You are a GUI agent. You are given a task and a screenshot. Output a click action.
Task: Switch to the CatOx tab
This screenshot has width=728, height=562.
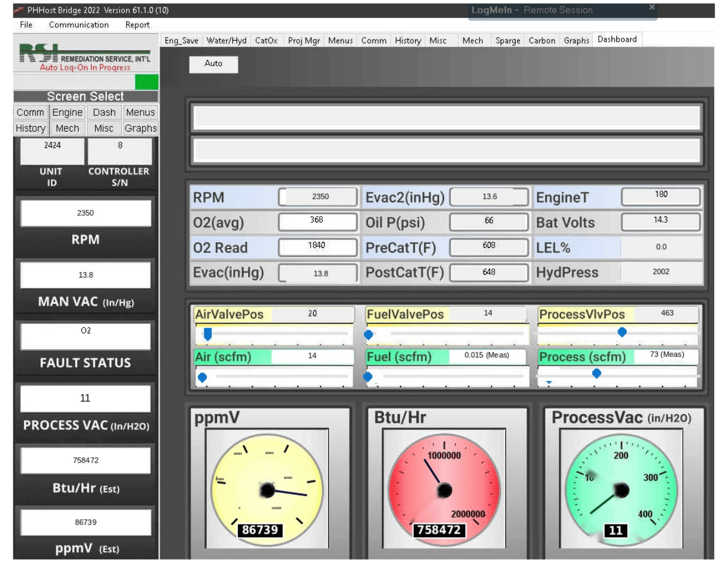coord(266,41)
